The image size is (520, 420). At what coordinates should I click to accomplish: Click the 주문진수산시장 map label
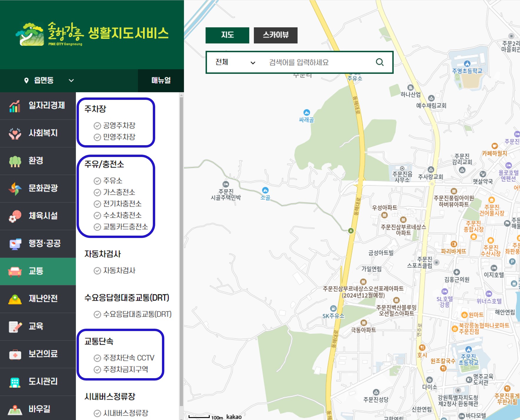[491, 251]
